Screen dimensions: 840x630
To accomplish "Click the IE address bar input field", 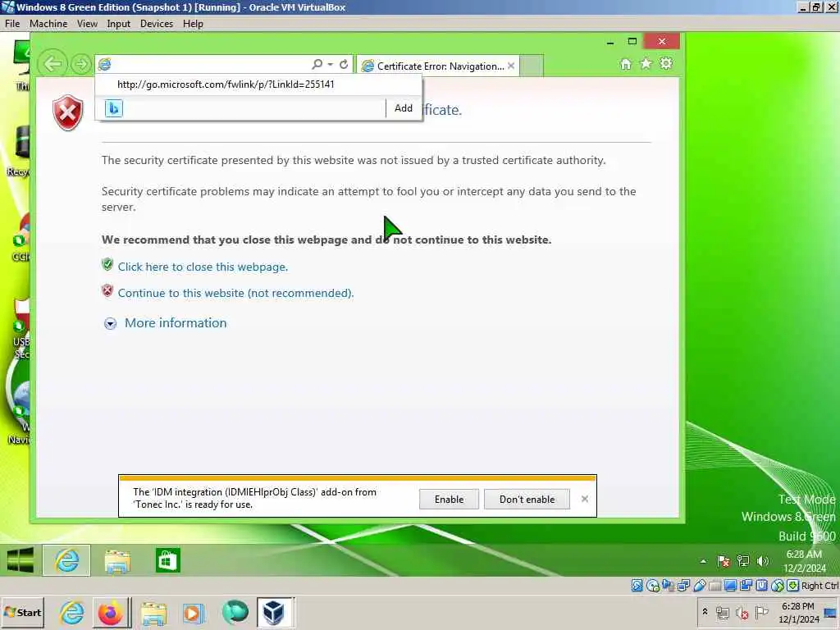I will 211,64.
